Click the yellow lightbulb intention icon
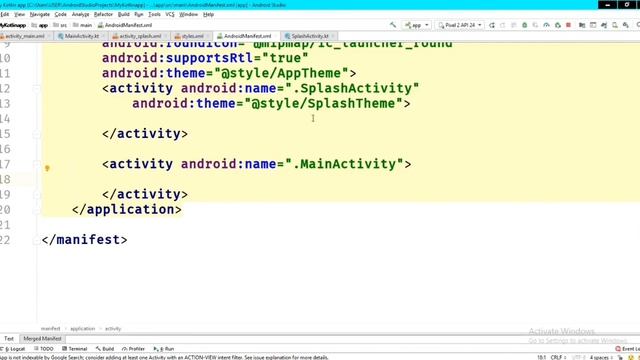The image size is (640, 360). pos(47,168)
